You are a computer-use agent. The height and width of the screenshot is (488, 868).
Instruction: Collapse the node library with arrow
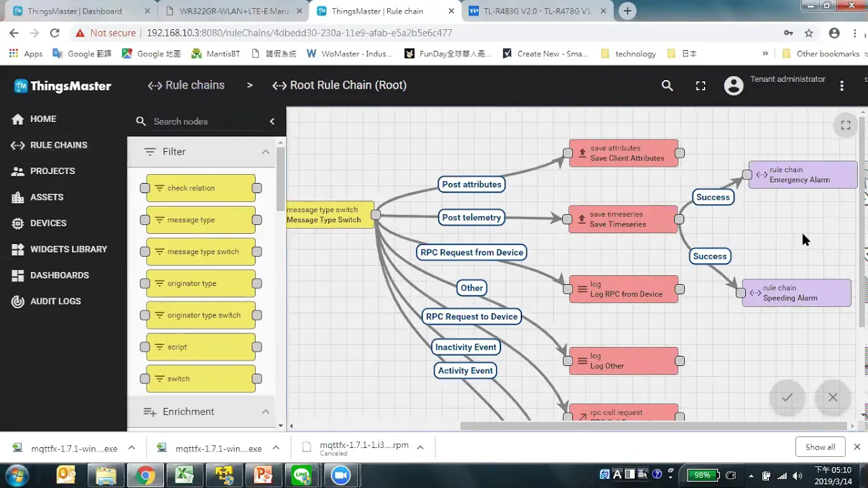coord(272,121)
